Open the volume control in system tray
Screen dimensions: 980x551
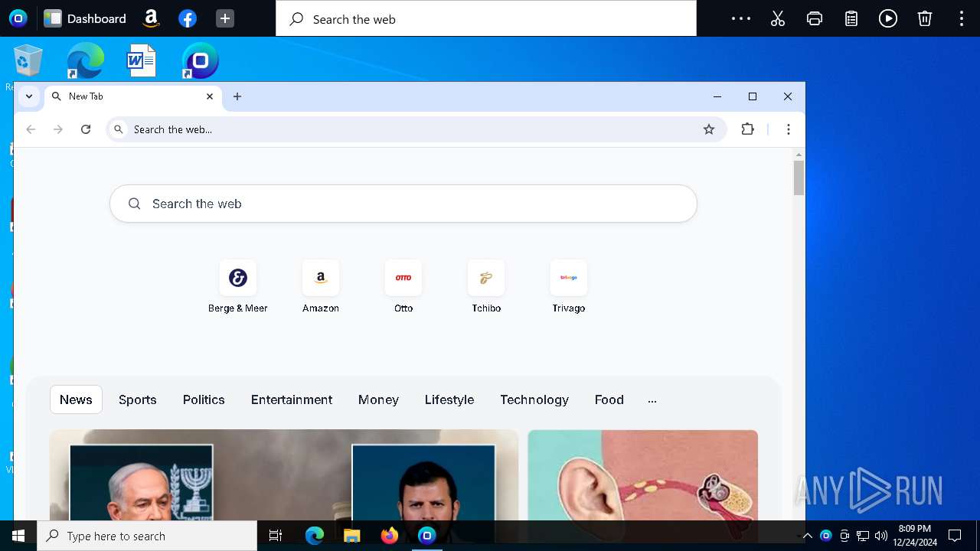pyautogui.click(x=881, y=536)
